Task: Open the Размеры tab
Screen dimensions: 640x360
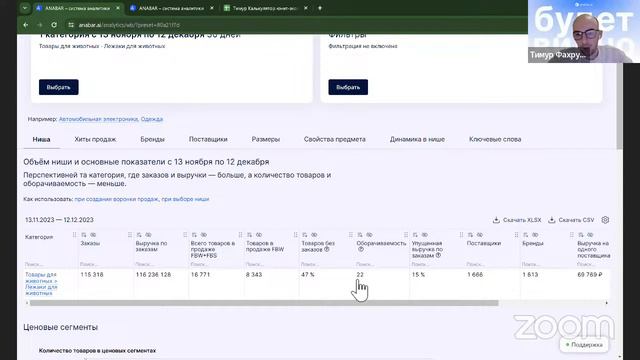Action: pyautogui.click(x=266, y=139)
